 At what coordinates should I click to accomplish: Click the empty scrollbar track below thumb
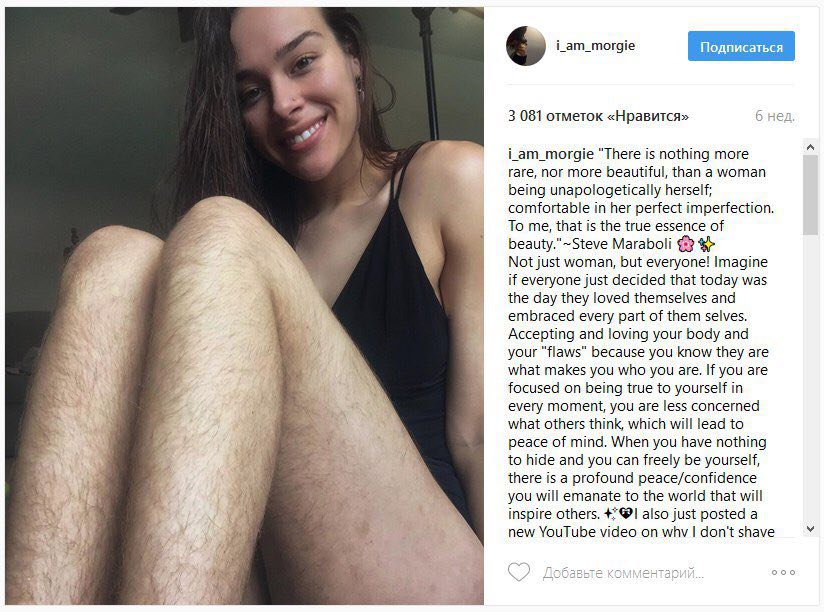[x=810, y=378]
